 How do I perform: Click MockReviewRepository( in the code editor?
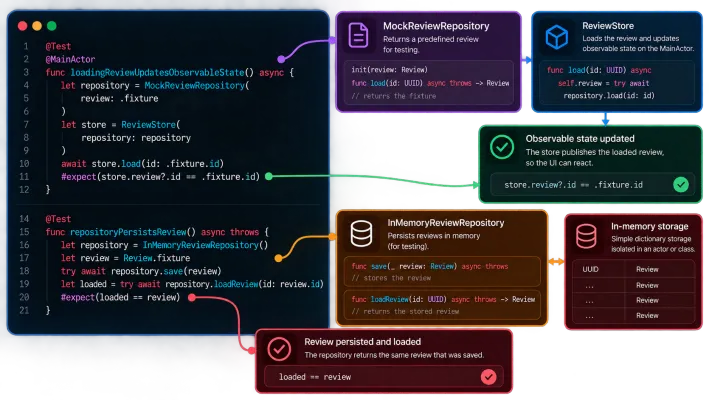click(x=197, y=85)
